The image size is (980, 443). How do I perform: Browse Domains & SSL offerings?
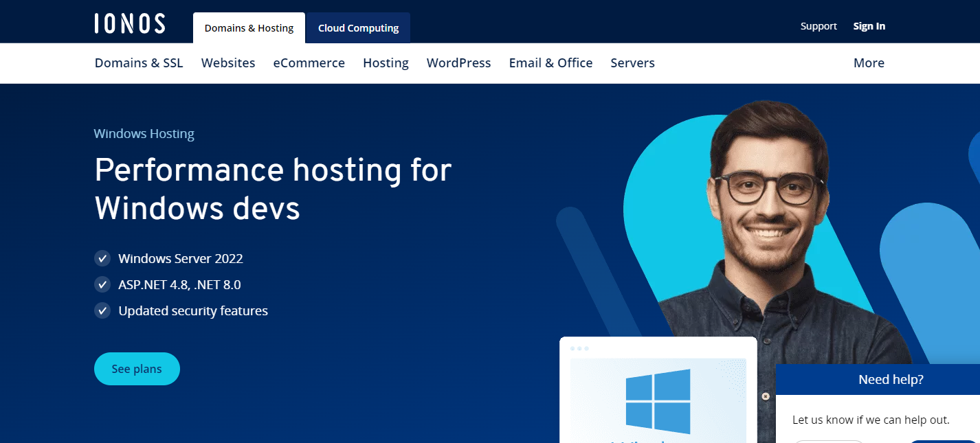coord(138,63)
